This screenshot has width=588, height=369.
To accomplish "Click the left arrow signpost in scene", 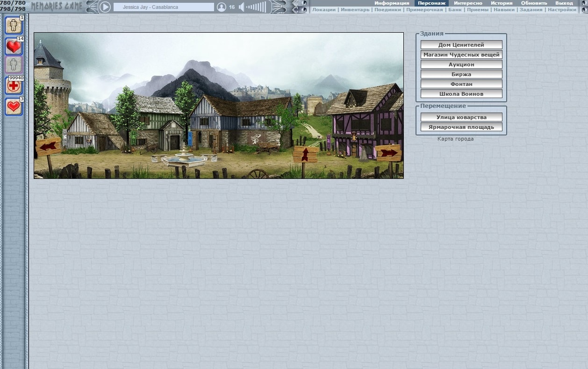I will pyautogui.click(x=48, y=147).
